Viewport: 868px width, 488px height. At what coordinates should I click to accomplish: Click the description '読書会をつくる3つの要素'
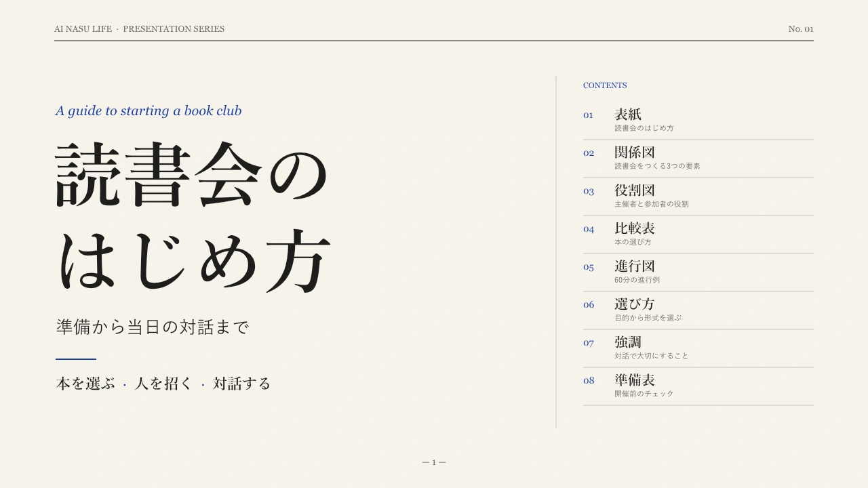(x=657, y=166)
